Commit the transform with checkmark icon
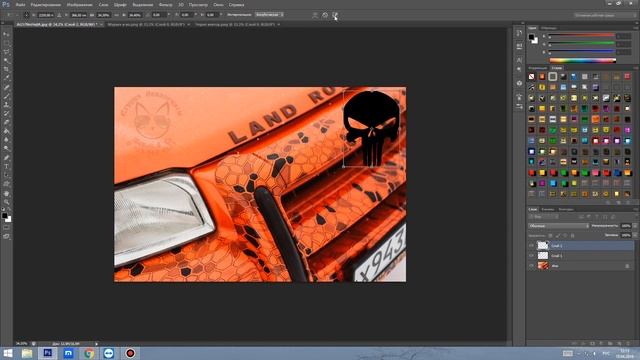Screen dimensions: 640x360 click(x=335, y=15)
